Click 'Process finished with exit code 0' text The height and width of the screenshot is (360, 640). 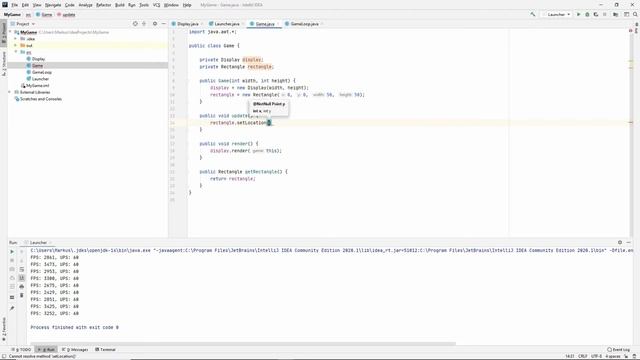(74, 327)
